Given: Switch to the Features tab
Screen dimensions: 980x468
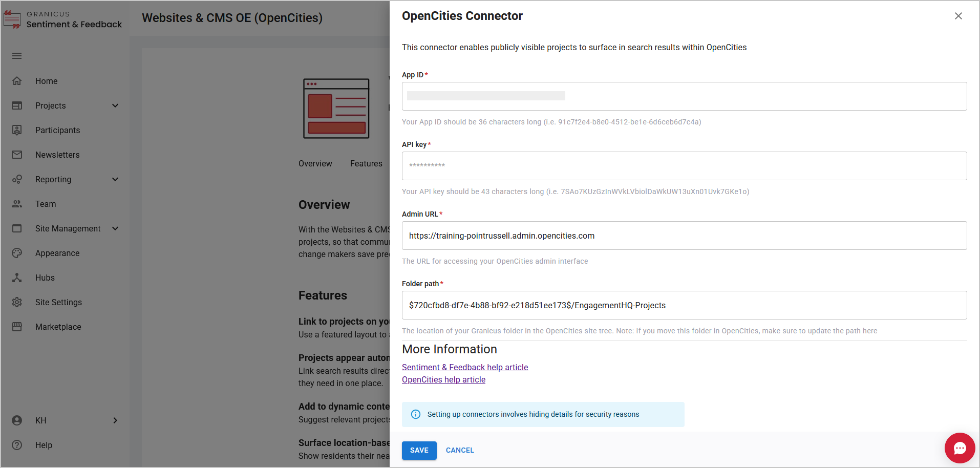Looking at the screenshot, I should [x=366, y=163].
